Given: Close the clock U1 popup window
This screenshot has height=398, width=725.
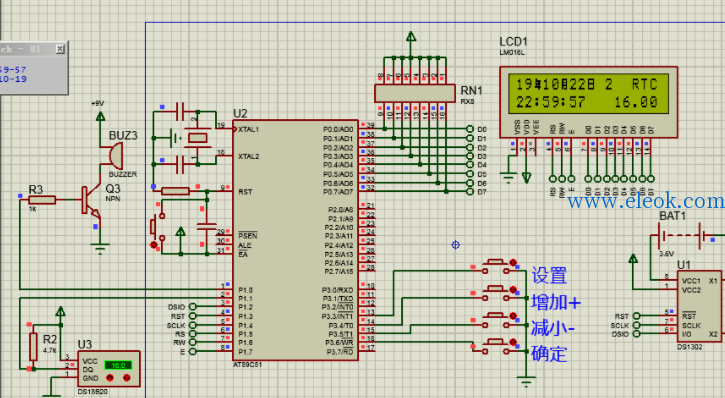Looking at the screenshot, I should (x=60, y=49).
